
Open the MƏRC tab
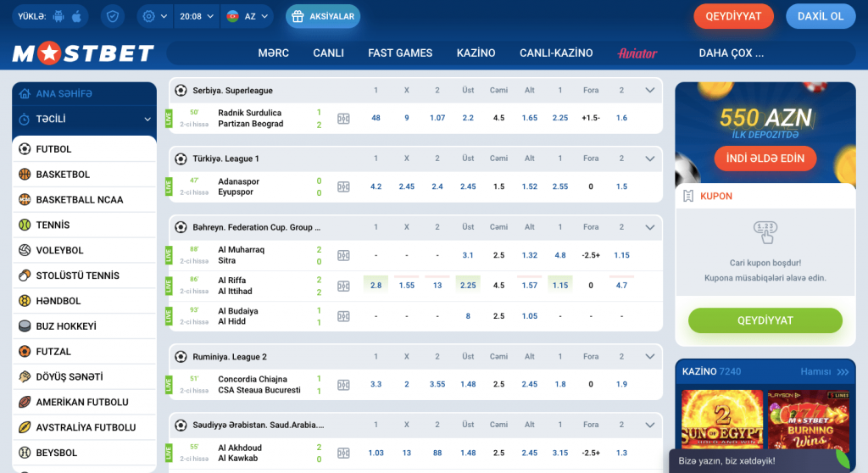[x=274, y=53]
